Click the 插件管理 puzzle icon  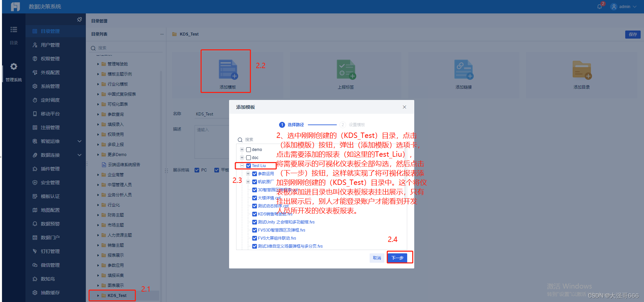(x=35, y=169)
